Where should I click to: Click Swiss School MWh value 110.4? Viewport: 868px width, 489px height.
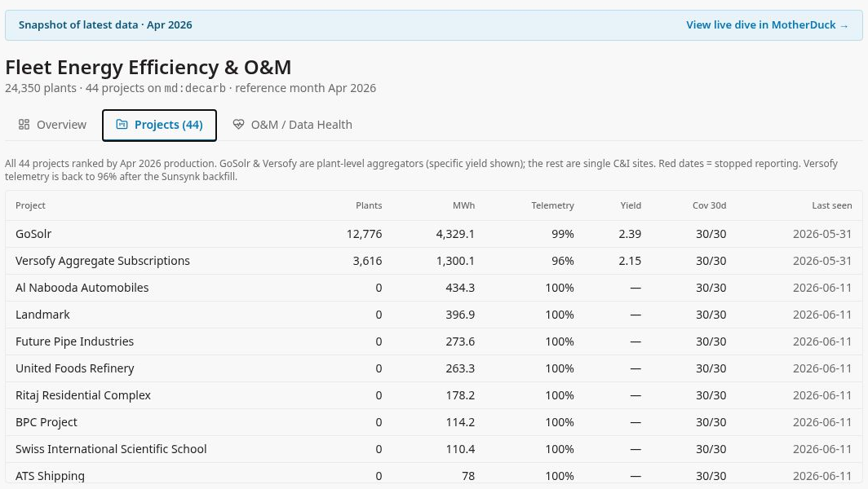coord(460,449)
